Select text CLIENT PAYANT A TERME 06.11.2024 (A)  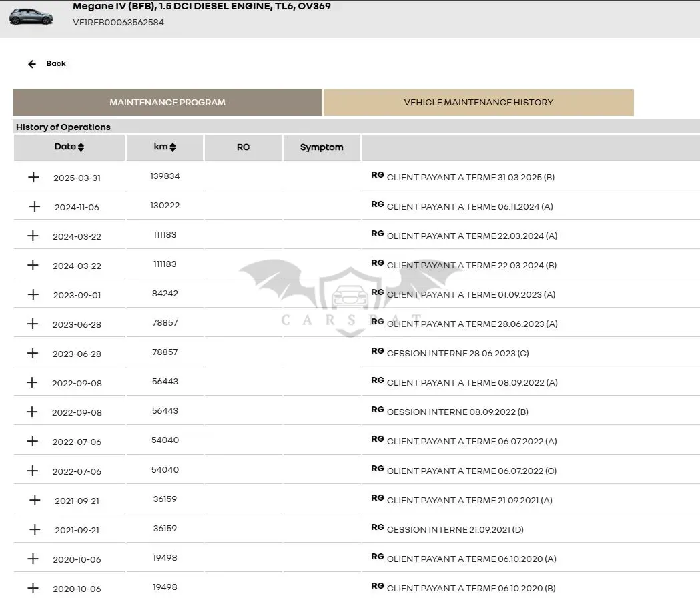tap(470, 207)
